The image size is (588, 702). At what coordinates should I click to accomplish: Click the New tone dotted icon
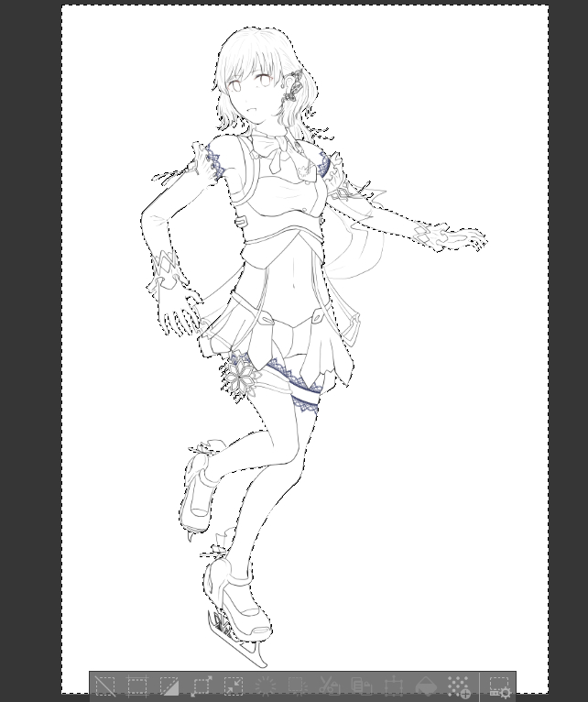coord(458,686)
